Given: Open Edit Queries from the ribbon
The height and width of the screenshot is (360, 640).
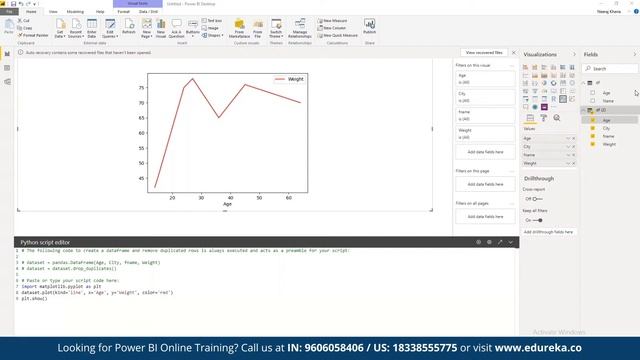Looking at the screenshot, I should pos(110,28).
